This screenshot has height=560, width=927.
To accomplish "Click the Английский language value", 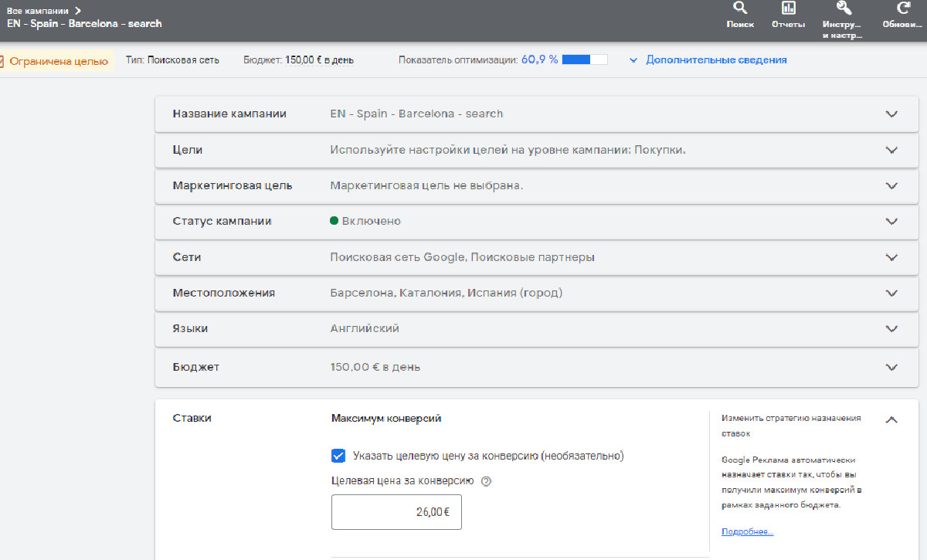I will 365,328.
